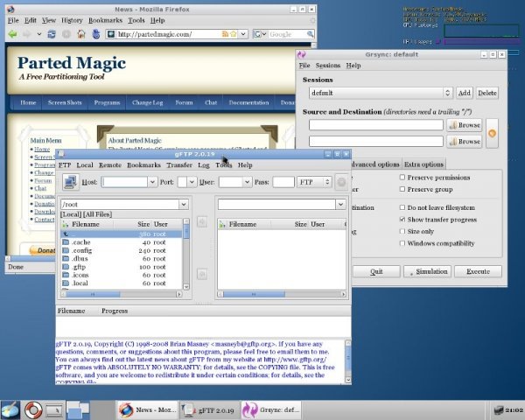Uncheck Show transfer progress

tap(402, 220)
